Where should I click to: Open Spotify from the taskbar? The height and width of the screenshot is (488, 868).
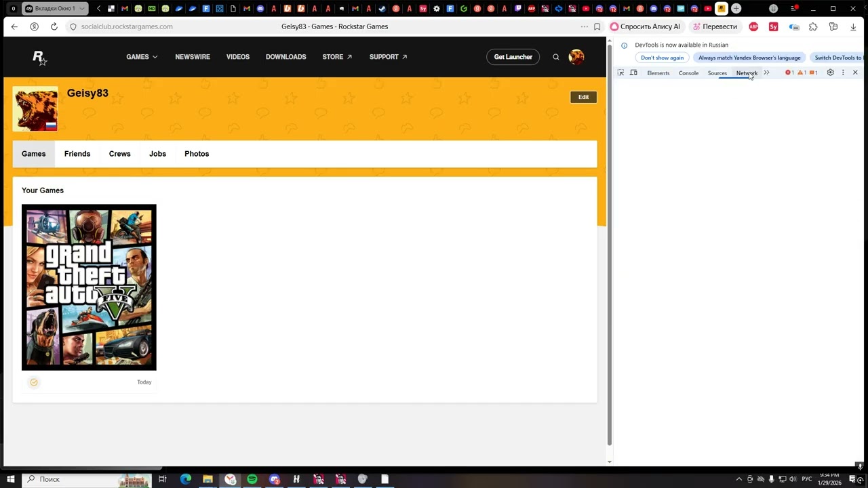252,479
